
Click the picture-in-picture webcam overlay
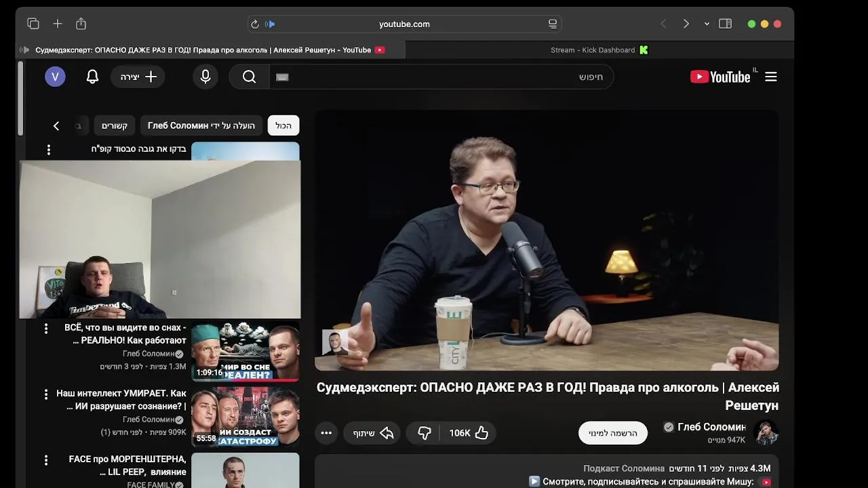coord(160,239)
